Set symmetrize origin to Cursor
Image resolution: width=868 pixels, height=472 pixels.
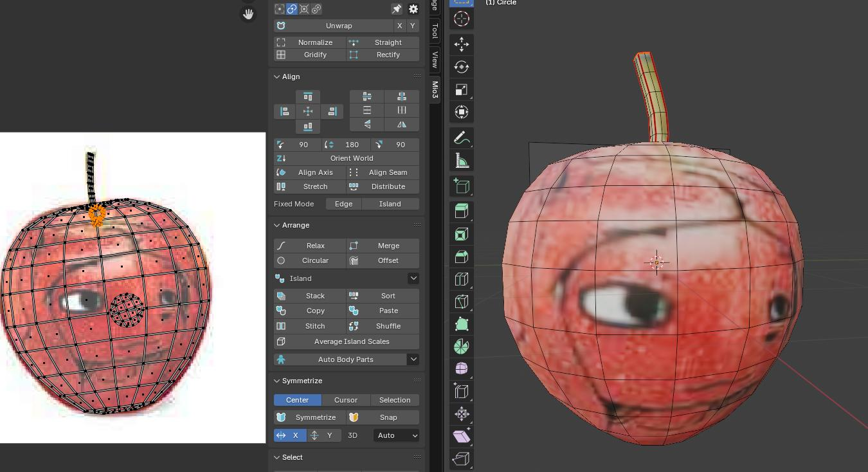pyautogui.click(x=346, y=400)
